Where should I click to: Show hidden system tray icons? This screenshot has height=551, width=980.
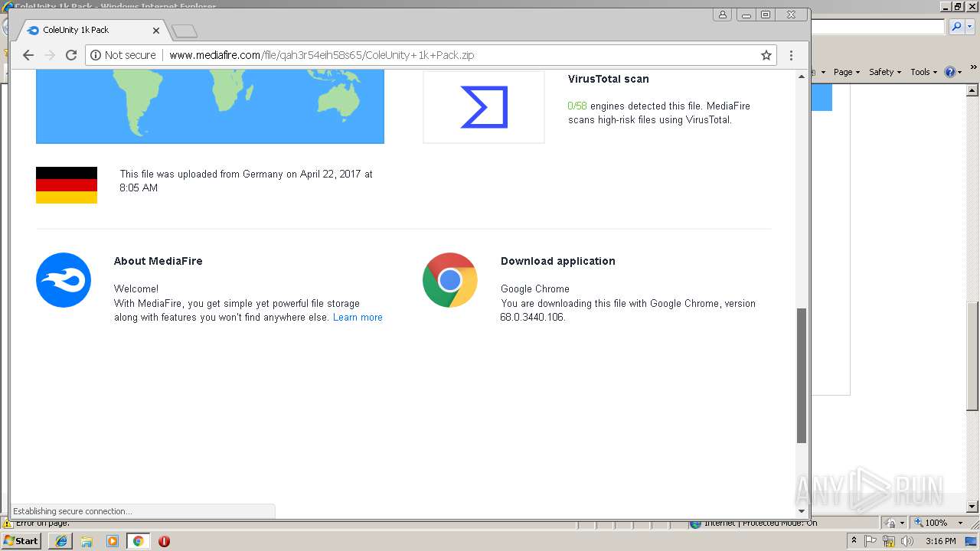pyautogui.click(x=854, y=541)
